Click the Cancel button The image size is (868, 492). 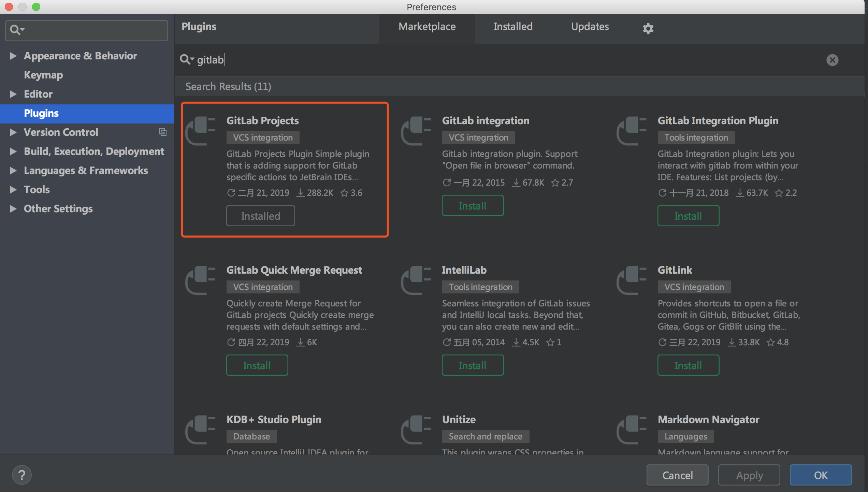(x=677, y=475)
